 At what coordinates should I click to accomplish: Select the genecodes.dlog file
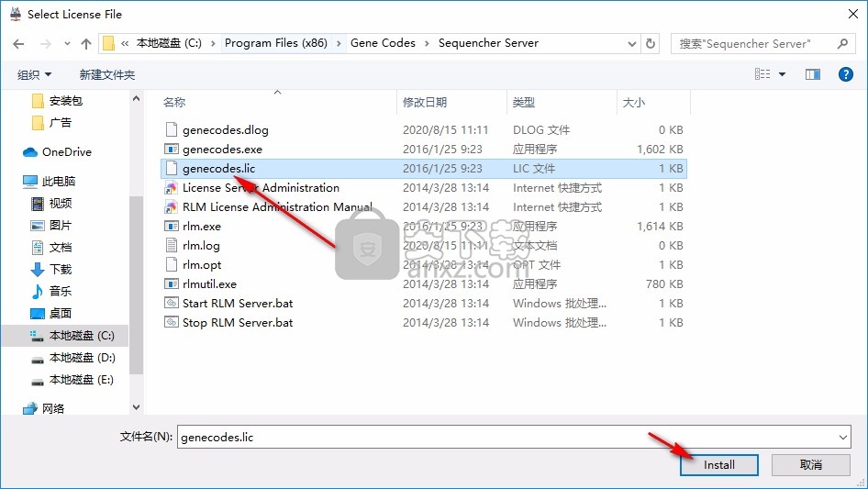pos(226,130)
